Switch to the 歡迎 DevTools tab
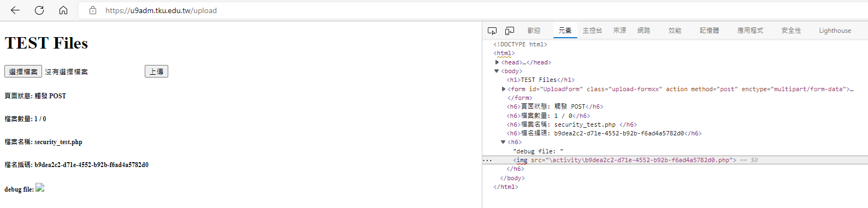The height and width of the screenshot is (208, 868). (534, 31)
